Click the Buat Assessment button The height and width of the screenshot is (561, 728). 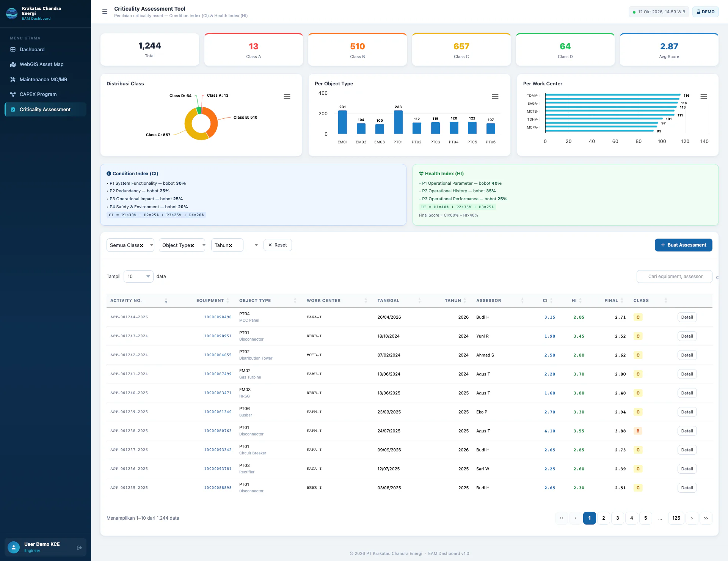point(683,245)
